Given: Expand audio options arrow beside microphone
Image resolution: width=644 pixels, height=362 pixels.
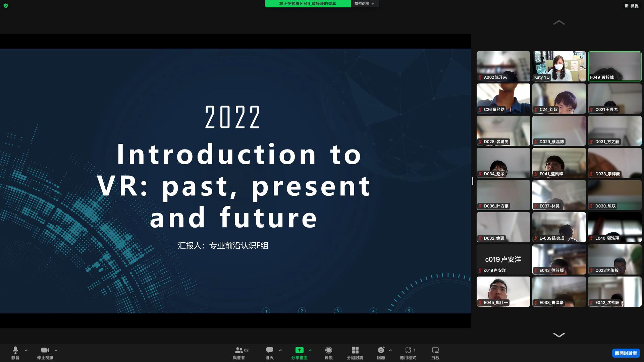Looking at the screenshot, I should [x=26, y=350].
